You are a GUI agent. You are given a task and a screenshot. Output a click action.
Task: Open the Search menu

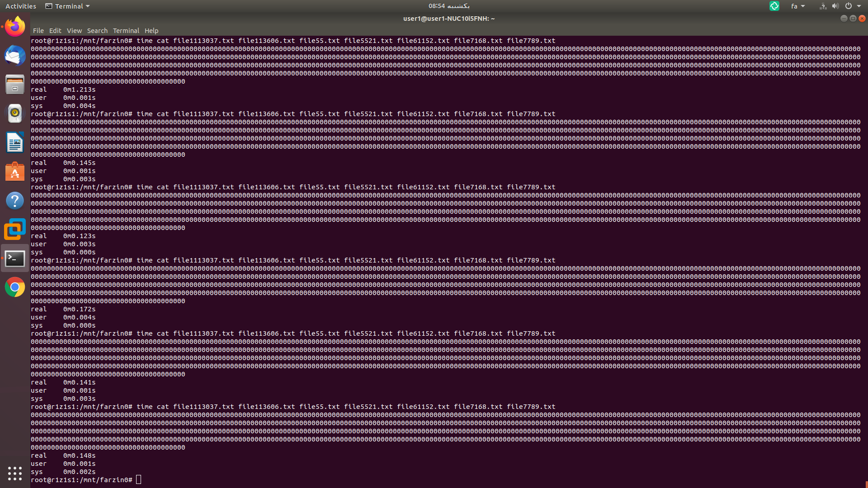97,31
